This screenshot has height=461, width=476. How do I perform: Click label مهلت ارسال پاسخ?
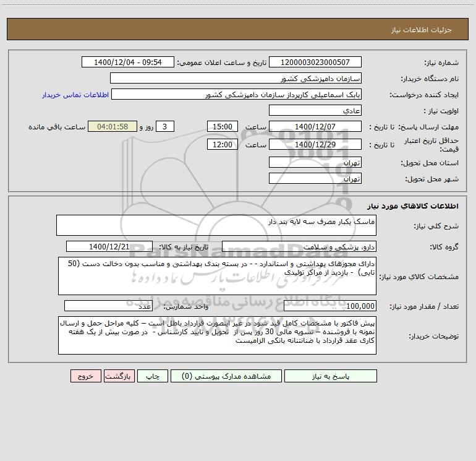click(x=428, y=127)
